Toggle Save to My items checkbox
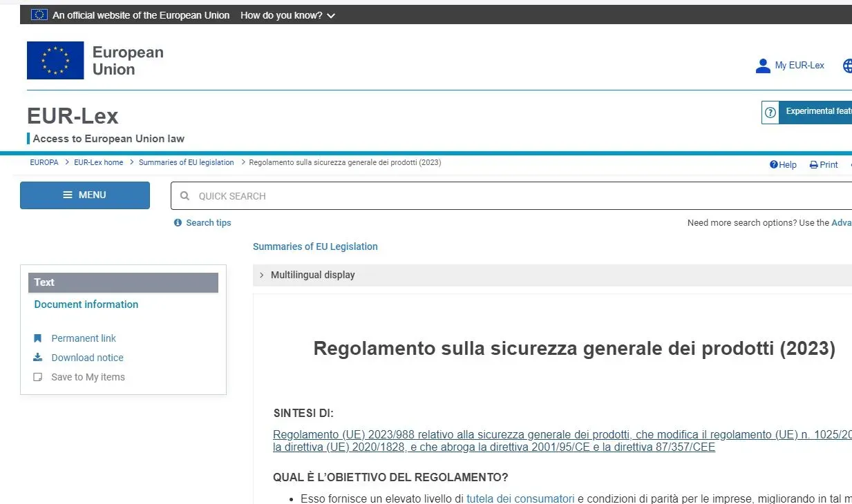 click(x=38, y=377)
